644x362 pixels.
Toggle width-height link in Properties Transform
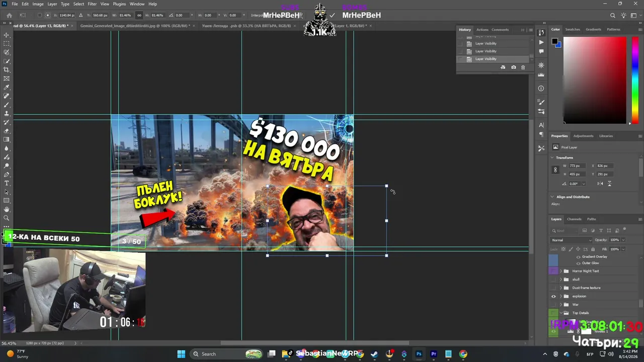555,170
